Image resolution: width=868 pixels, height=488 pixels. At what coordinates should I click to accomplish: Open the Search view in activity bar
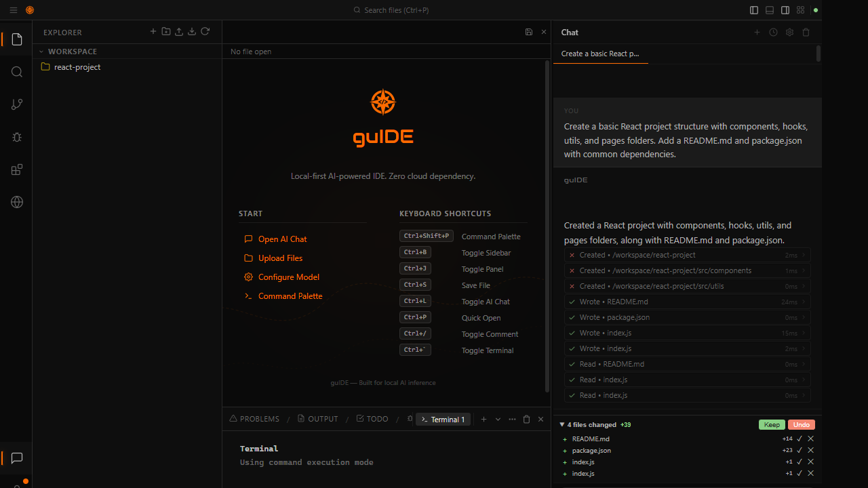pyautogui.click(x=17, y=72)
